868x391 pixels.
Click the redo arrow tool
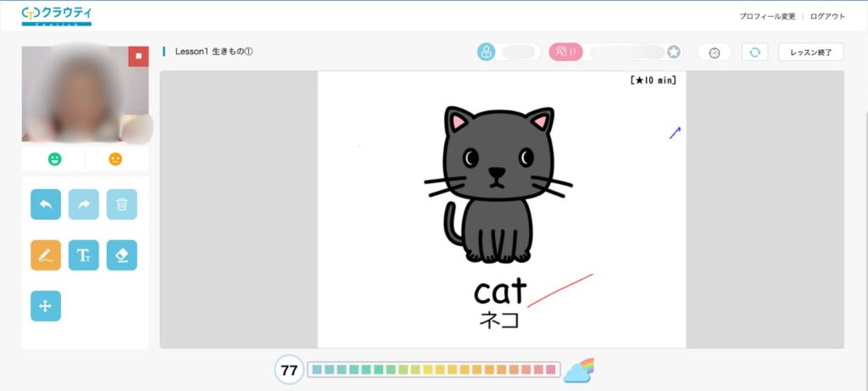point(84,204)
